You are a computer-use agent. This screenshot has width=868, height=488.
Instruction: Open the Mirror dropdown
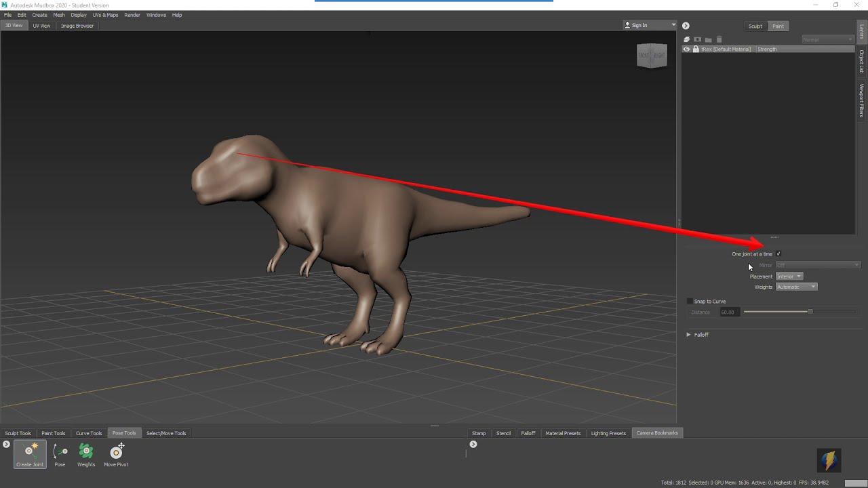point(818,265)
